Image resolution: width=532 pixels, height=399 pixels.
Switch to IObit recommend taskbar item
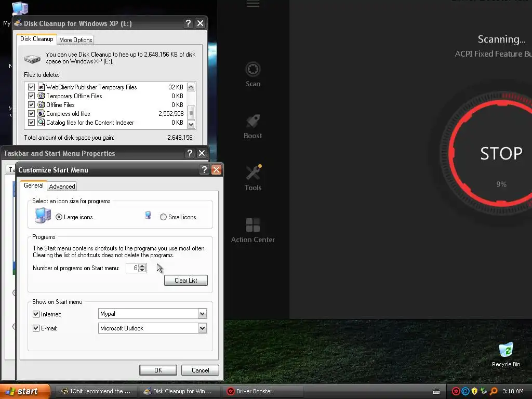coord(96,391)
